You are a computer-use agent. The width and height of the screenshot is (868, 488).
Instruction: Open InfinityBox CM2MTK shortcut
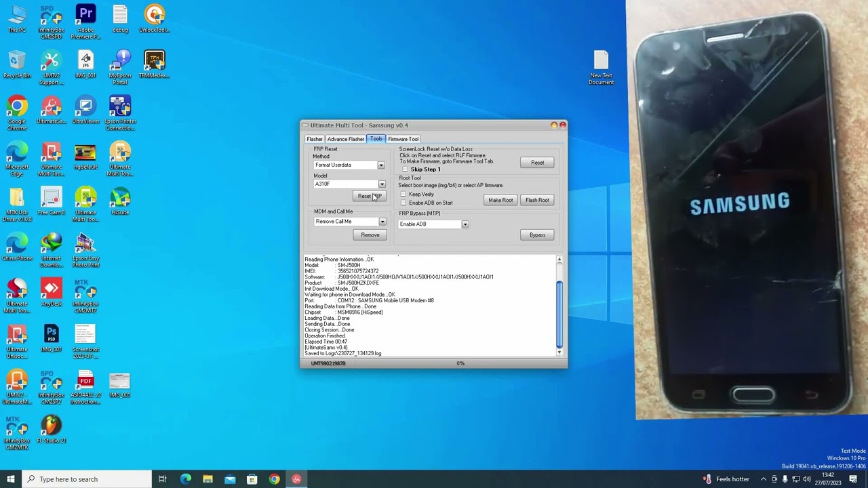coord(17,431)
